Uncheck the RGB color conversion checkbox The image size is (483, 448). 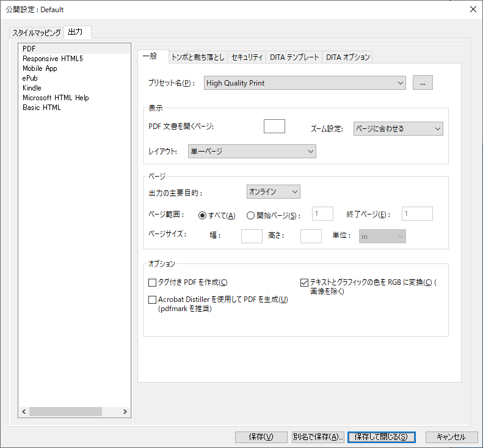(x=305, y=282)
